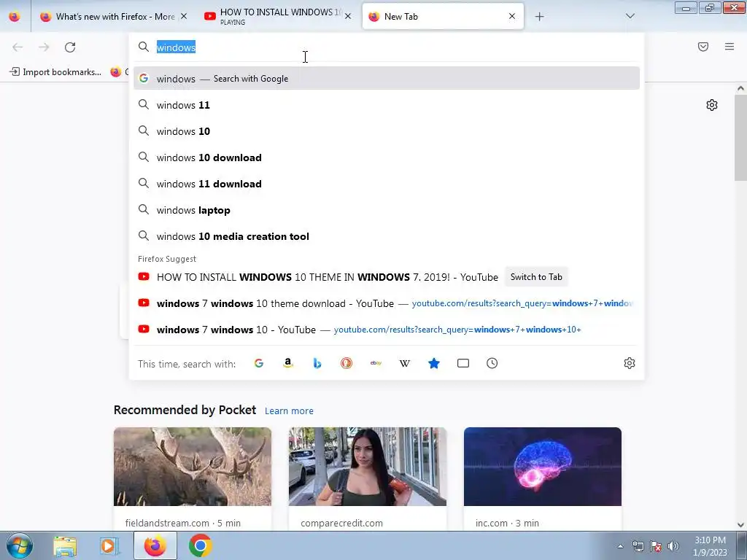Screen dimensions: 747x560
Task: Open comparecredit.com article thumbnail
Action: click(368, 467)
